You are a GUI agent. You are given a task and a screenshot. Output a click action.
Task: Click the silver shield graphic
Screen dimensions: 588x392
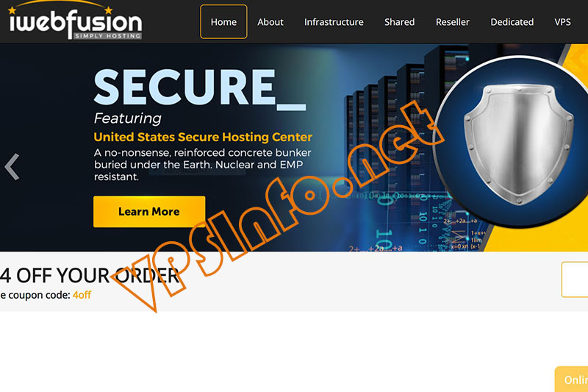519,144
